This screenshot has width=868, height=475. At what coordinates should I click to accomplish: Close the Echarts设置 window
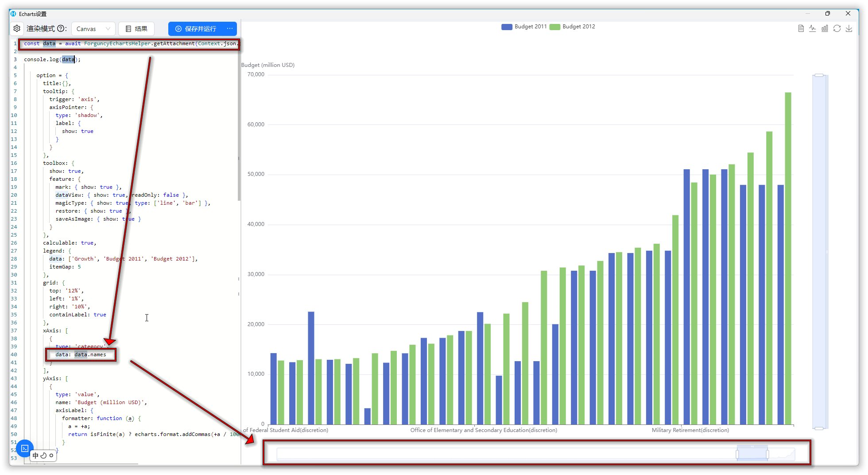pyautogui.click(x=848, y=14)
